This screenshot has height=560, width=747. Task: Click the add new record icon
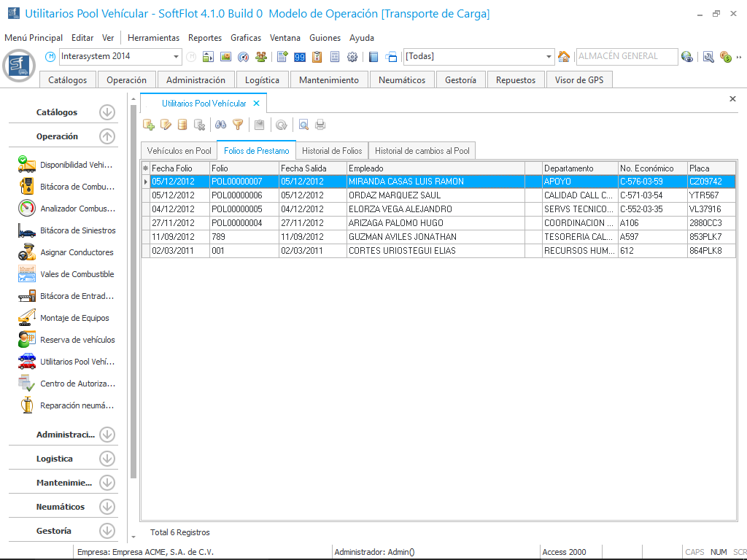[x=149, y=125]
